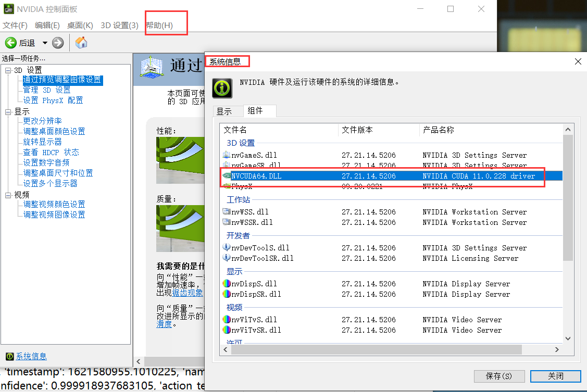This screenshot has width=587, height=392.
Task: Click the nvDevToolSR.dll file icon
Action: point(227,258)
